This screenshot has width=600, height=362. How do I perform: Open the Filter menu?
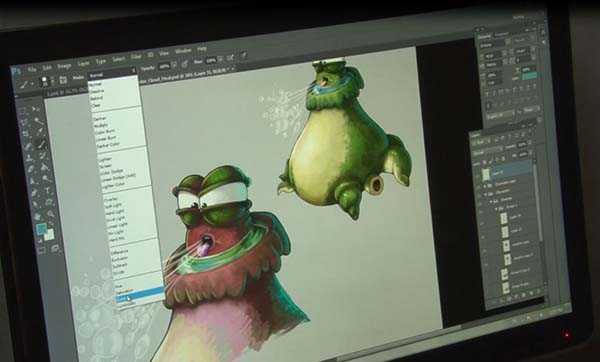136,57
